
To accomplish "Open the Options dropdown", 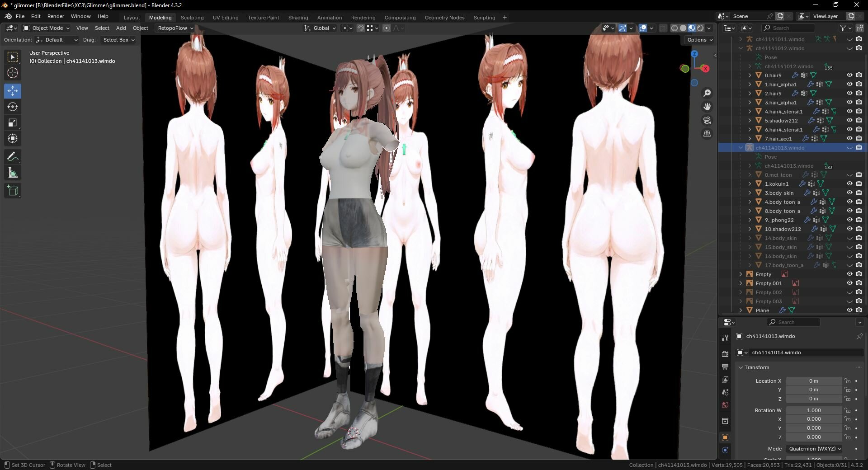I will pos(699,40).
